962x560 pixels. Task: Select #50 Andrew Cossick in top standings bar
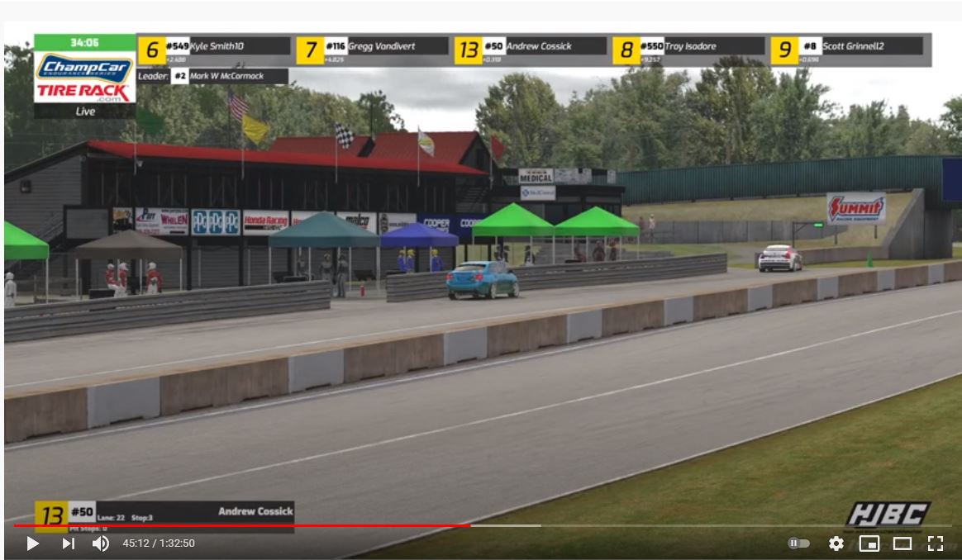[x=530, y=50]
